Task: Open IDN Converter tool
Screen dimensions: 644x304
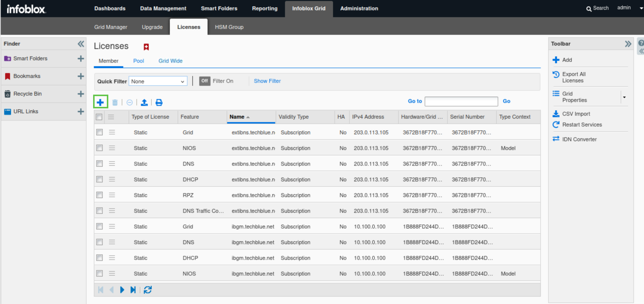Action: point(579,139)
